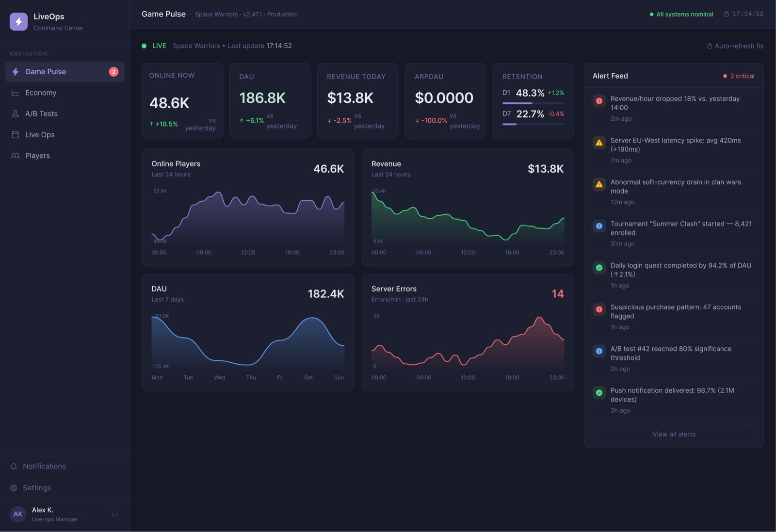Open the Online Now 48.6K card
776x532 pixels.
click(x=182, y=101)
